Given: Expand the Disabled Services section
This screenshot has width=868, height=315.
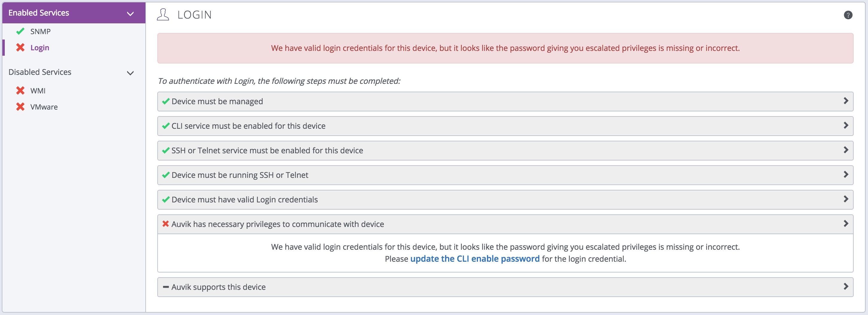Looking at the screenshot, I should click(x=130, y=73).
